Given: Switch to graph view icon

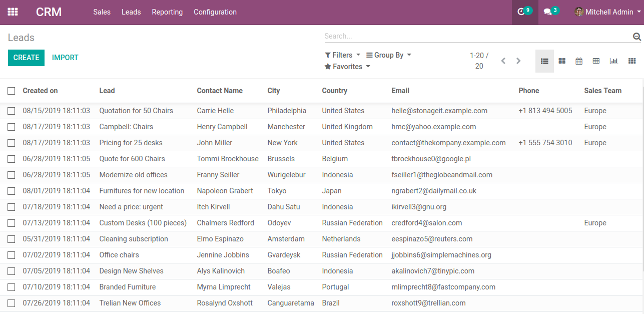Looking at the screenshot, I should [x=613, y=61].
